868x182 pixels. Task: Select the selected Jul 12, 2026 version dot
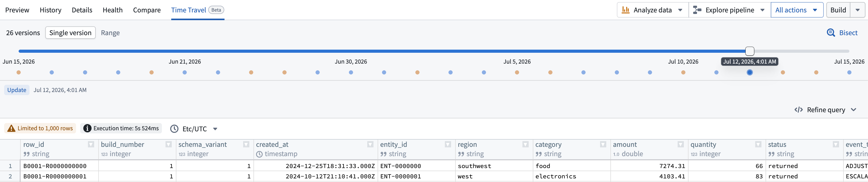pos(749,72)
